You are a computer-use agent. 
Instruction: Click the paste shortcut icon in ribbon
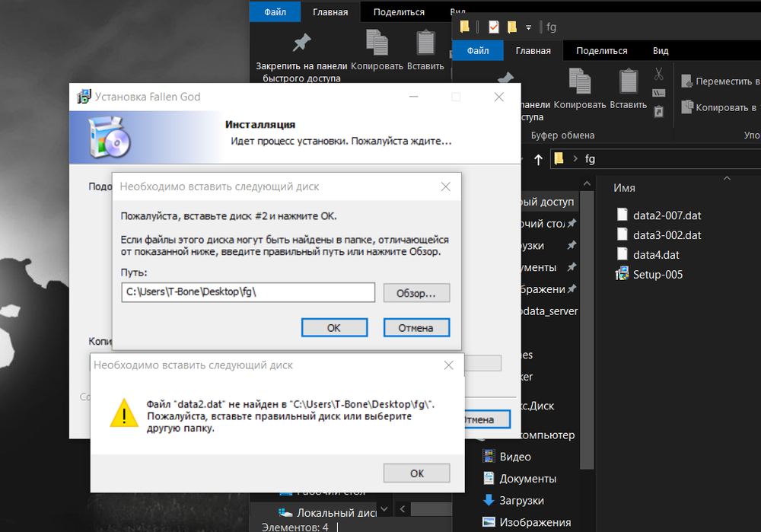658,111
